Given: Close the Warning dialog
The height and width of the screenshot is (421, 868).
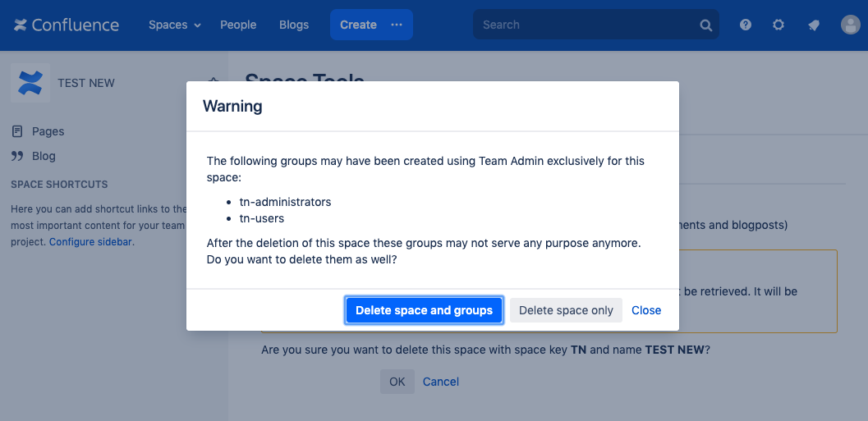Looking at the screenshot, I should [646, 310].
